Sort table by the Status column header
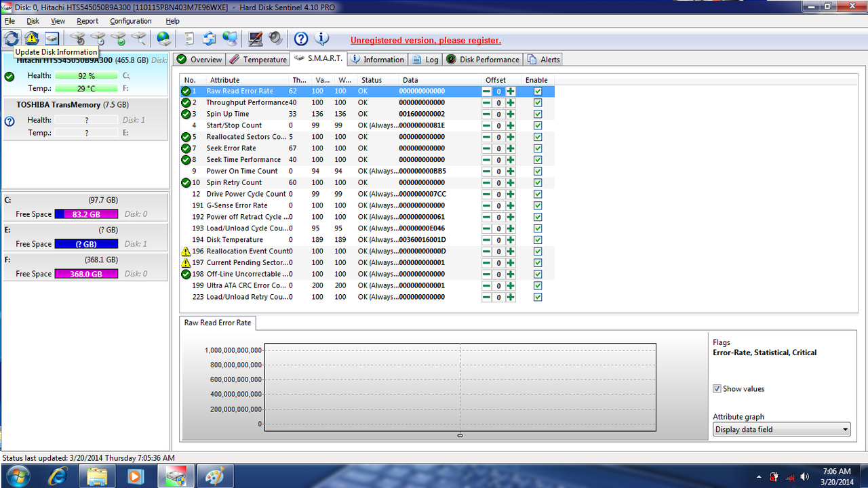Screen dimensions: 868x488 tap(378, 80)
